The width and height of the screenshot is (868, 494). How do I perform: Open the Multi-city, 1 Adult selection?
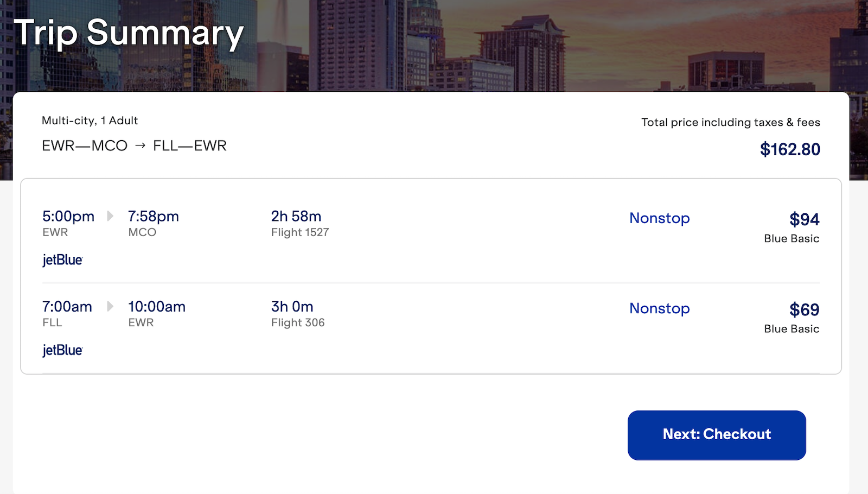pyautogui.click(x=90, y=121)
